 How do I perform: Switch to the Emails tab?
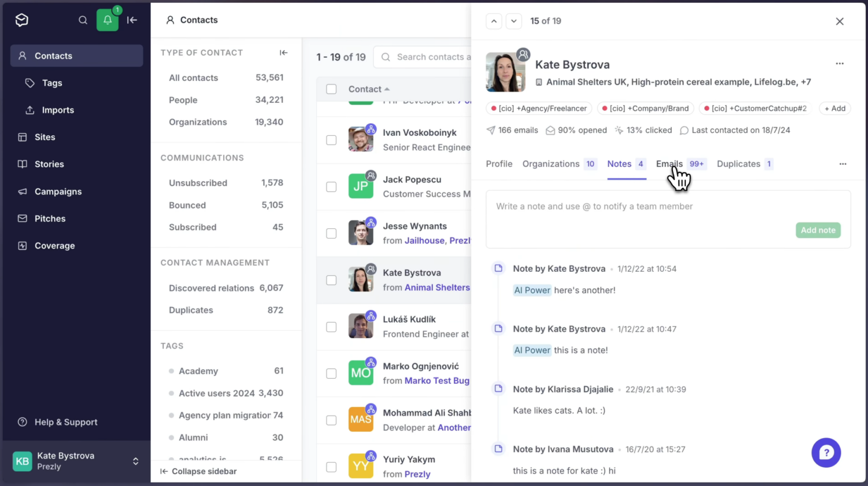(x=669, y=164)
